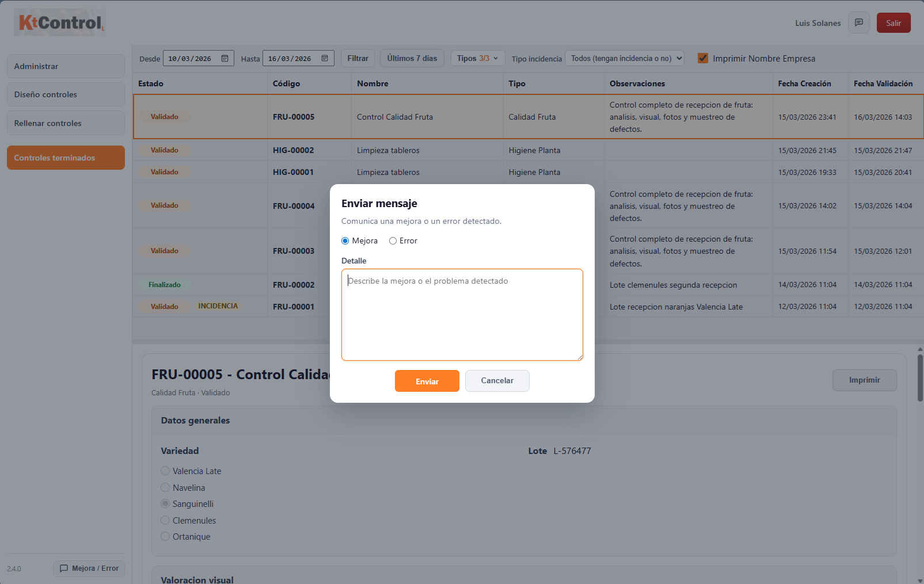The width and height of the screenshot is (924, 584).
Task: Go to Diseño controles section
Action: tap(66, 94)
